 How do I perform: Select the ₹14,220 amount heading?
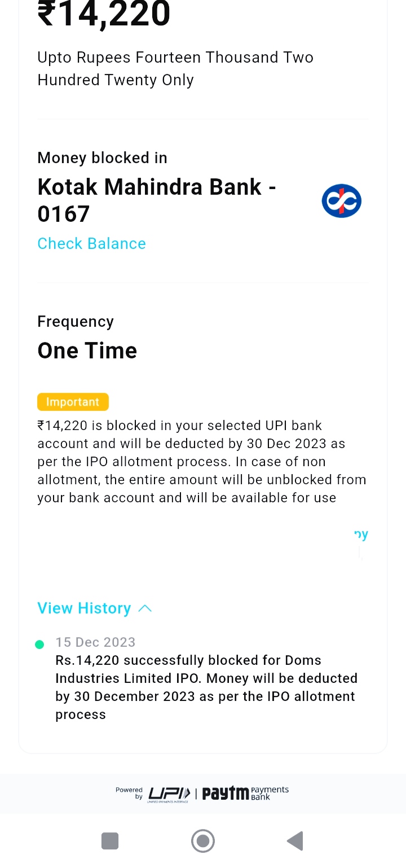tap(104, 14)
